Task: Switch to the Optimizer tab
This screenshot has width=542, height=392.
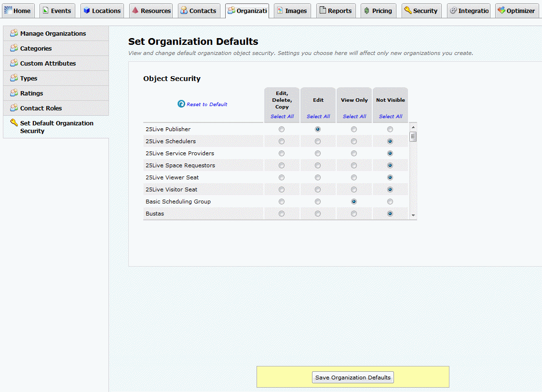Action: pos(517,11)
